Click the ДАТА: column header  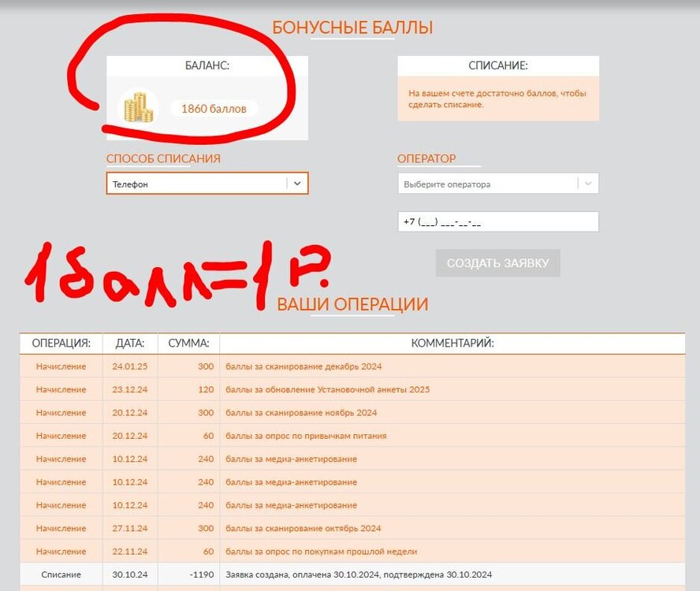click(130, 344)
